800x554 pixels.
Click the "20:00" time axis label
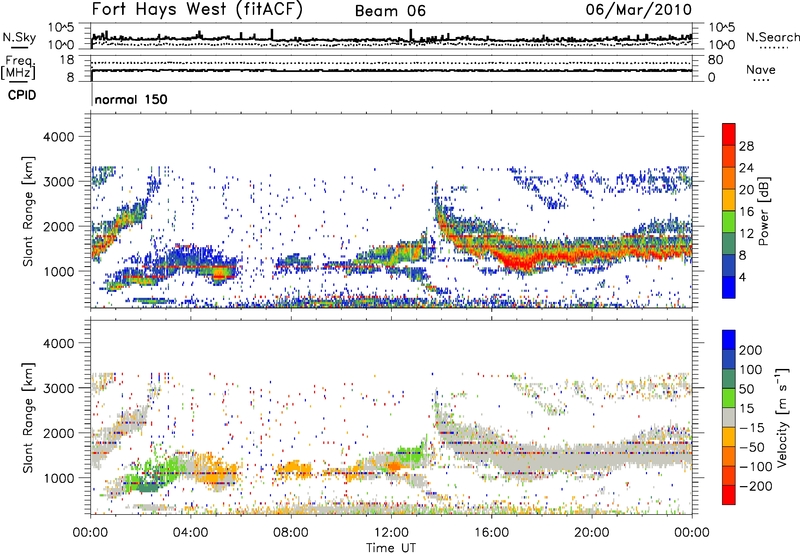[591, 533]
